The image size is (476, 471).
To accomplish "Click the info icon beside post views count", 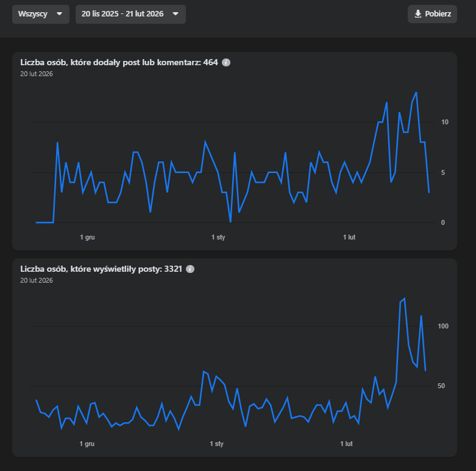I will (x=190, y=269).
